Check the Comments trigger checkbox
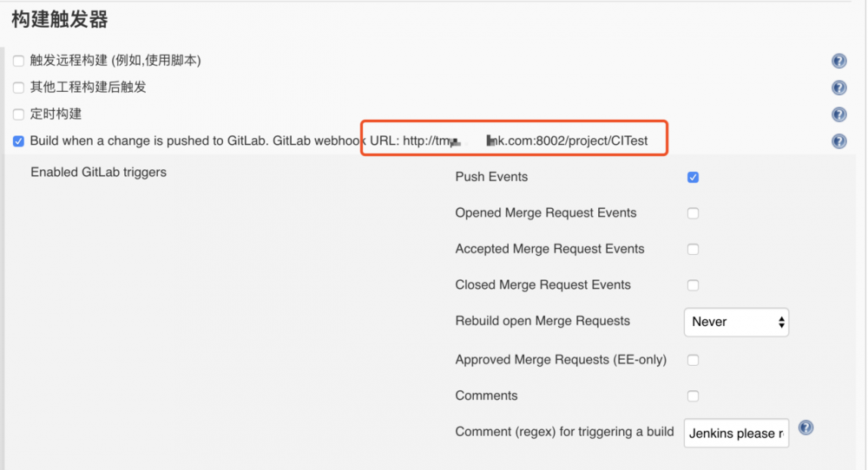Image resolution: width=868 pixels, height=470 pixels. click(693, 396)
